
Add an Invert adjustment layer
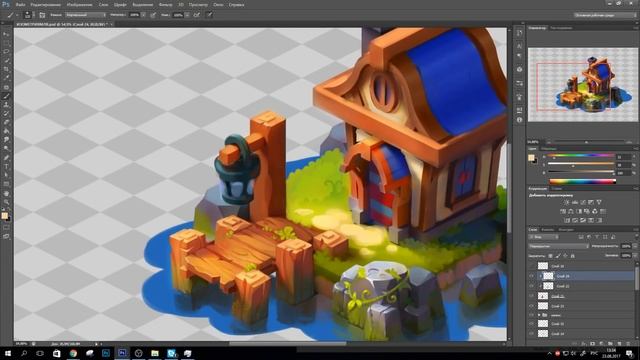[x=567, y=220]
